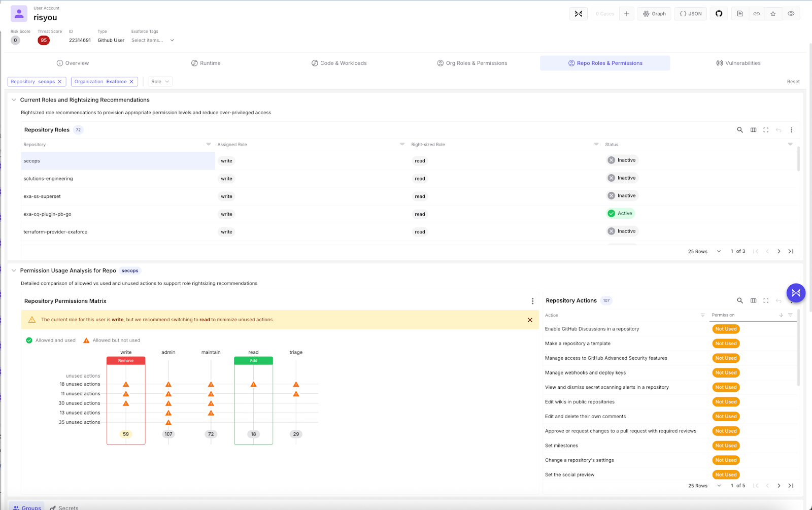The height and width of the screenshot is (510, 812).
Task: Switch to the Code & Workloads tab
Action: click(339, 63)
